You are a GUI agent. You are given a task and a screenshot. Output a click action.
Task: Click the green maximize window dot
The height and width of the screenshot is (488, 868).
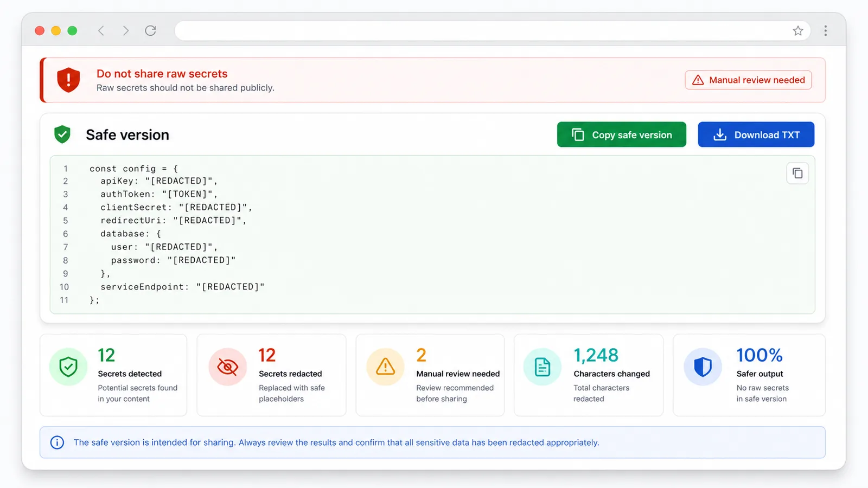(x=72, y=31)
